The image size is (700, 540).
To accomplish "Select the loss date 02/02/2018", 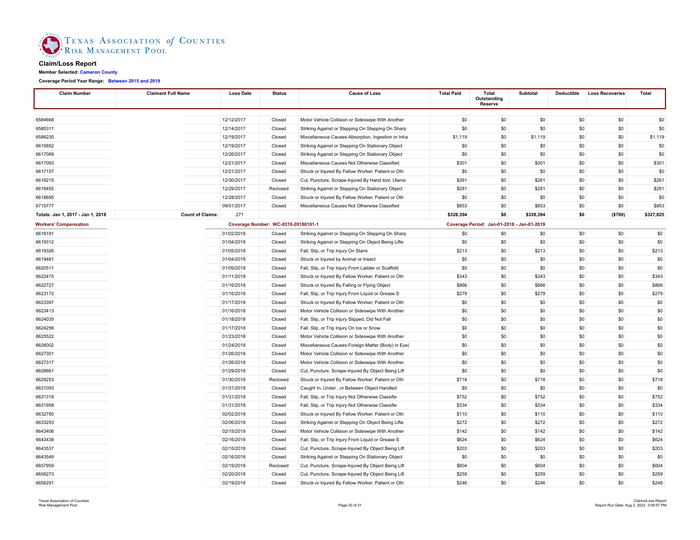I will click(233, 414).
